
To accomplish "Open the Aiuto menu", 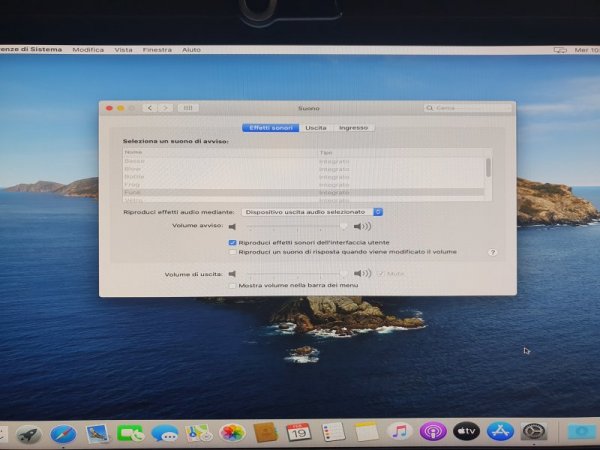I will click(x=191, y=50).
